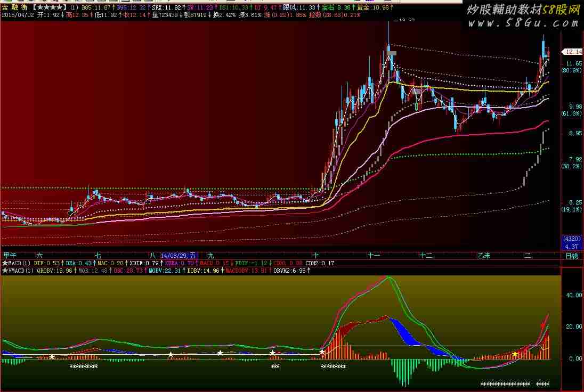The width and height of the screenshot is (584, 392).
Task: Click the www.58Gu.com watermark link
Action: [x=523, y=23]
